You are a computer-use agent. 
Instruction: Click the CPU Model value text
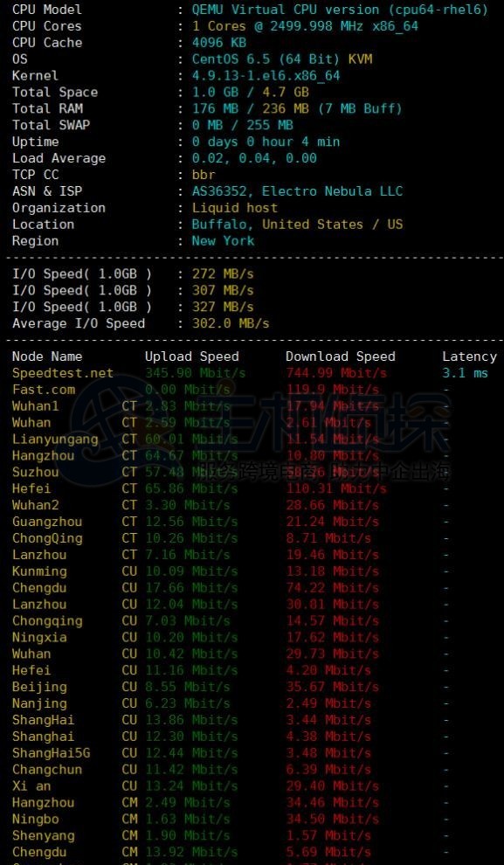pos(340,10)
